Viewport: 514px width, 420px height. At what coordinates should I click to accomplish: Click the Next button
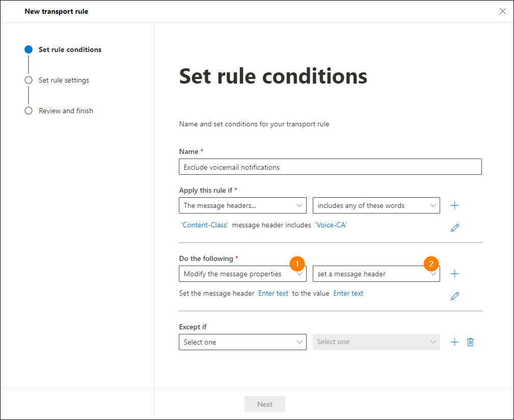[264, 404]
